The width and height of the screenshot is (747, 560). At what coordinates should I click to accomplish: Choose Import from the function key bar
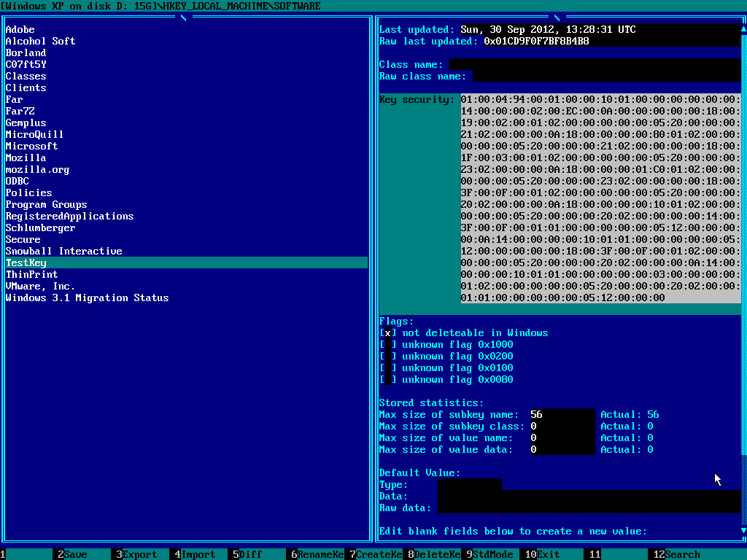pos(198,554)
